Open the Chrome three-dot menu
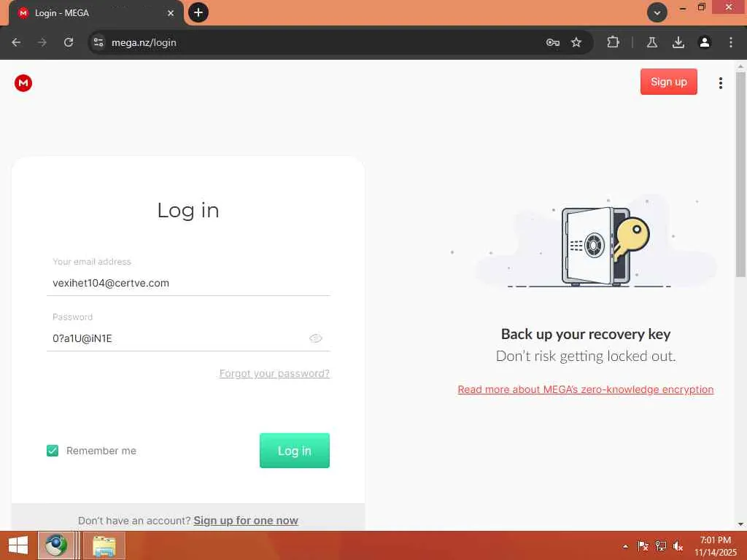The height and width of the screenshot is (560, 747). (x=730, y=42)
